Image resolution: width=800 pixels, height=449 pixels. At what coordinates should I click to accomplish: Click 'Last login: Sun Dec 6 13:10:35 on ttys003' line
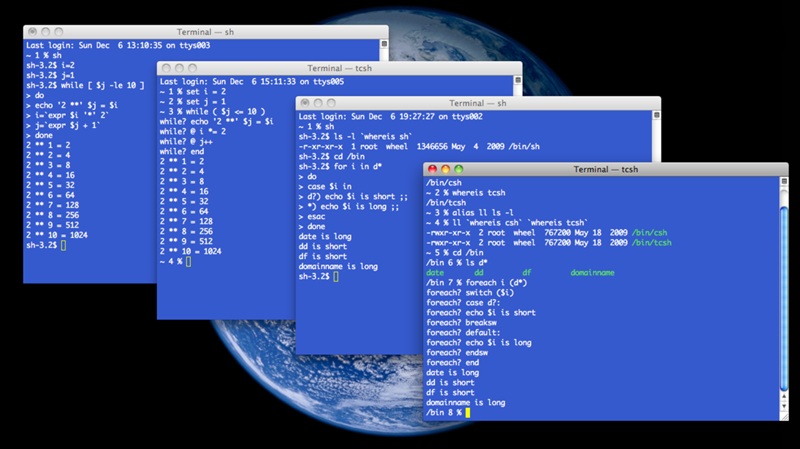pos(118,45)
